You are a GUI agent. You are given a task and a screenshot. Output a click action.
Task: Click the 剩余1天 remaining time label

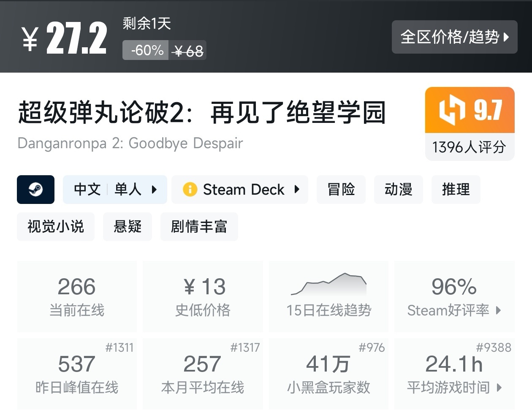click(147, 24)
